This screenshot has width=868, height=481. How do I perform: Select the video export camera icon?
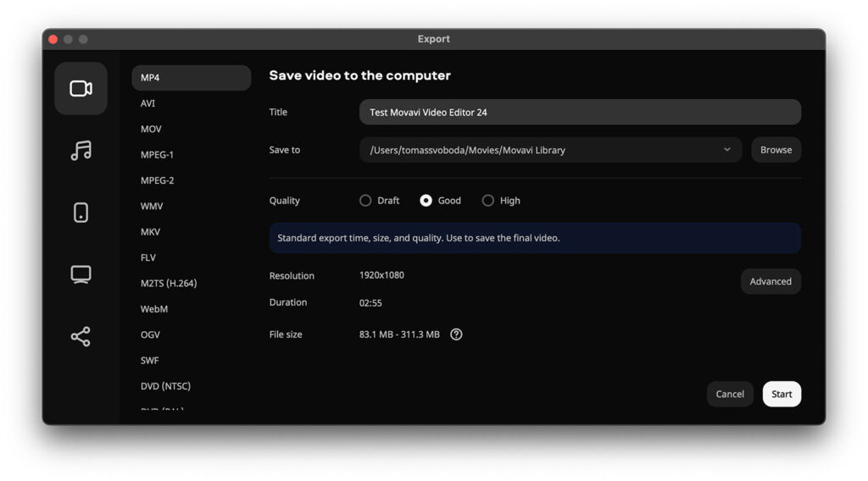81,88
